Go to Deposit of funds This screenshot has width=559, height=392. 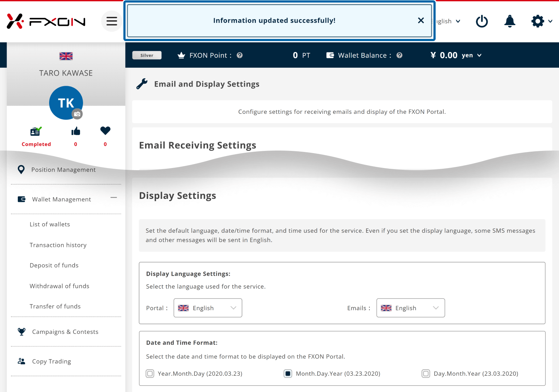[x=54, y=265]
